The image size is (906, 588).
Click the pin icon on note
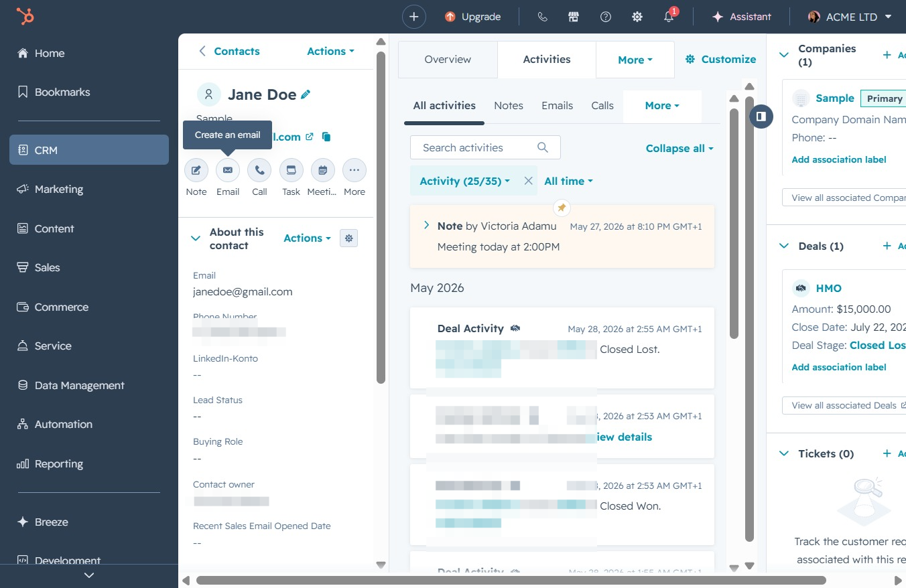point(562,208)
